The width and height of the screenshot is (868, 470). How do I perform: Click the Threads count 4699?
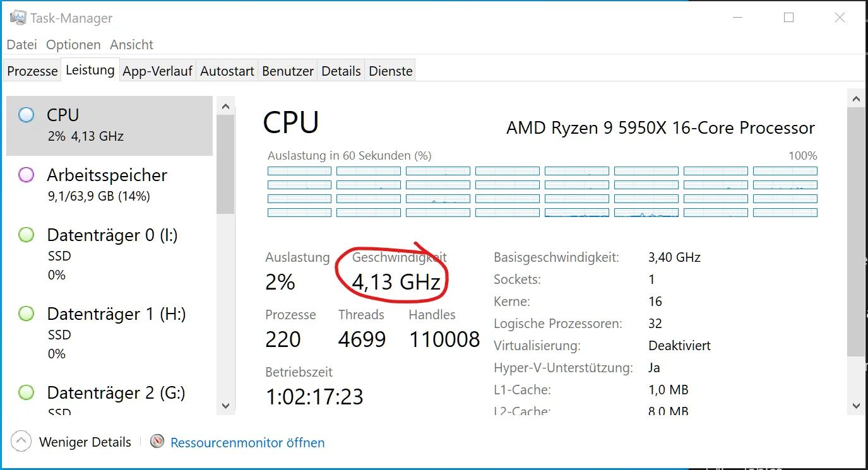362,339
